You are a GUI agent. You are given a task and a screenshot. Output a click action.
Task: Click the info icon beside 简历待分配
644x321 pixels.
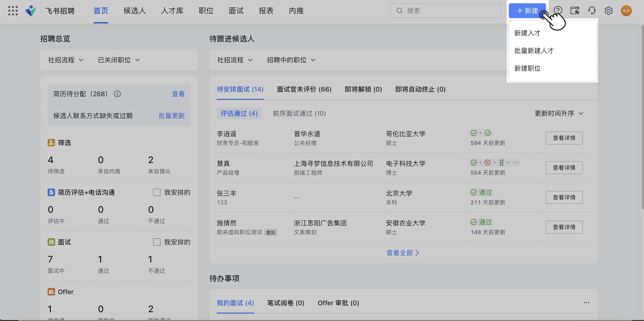tap(117, 94)
